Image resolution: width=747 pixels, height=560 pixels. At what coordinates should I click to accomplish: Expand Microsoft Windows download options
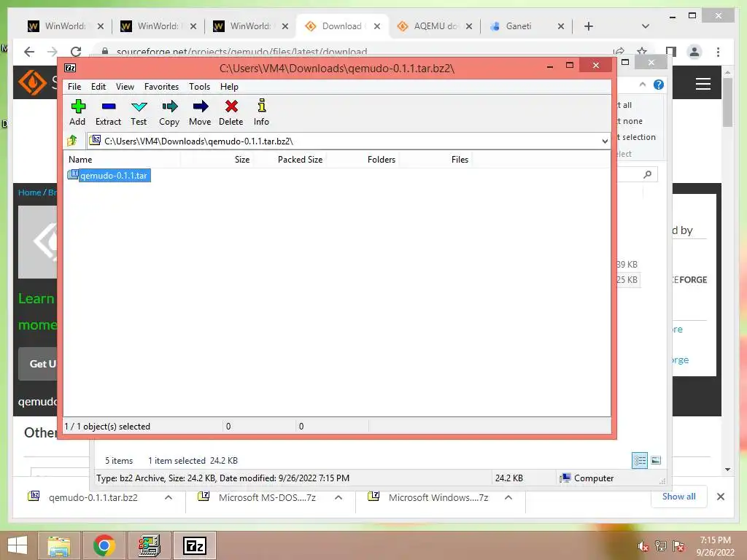[508, 497]
